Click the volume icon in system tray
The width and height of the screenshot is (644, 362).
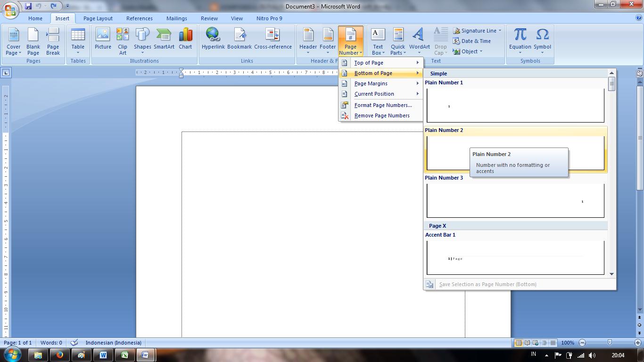click(592, 355)
